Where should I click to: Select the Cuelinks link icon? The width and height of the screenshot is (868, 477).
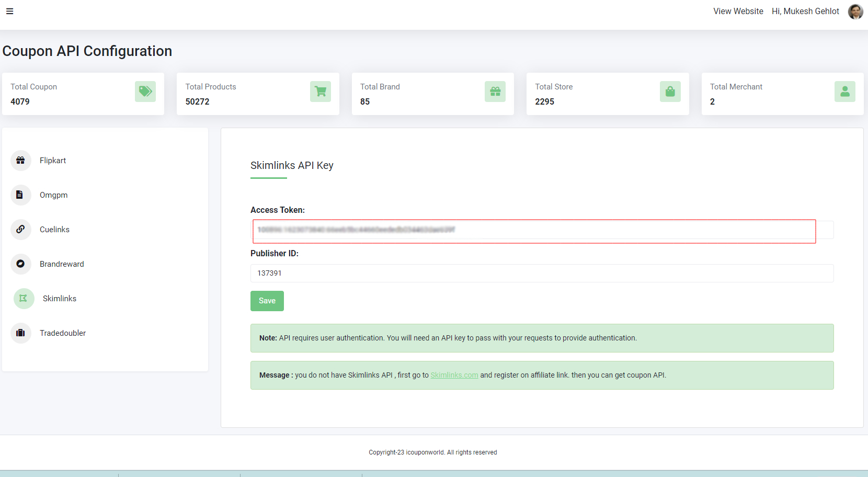tap(20, 230)
